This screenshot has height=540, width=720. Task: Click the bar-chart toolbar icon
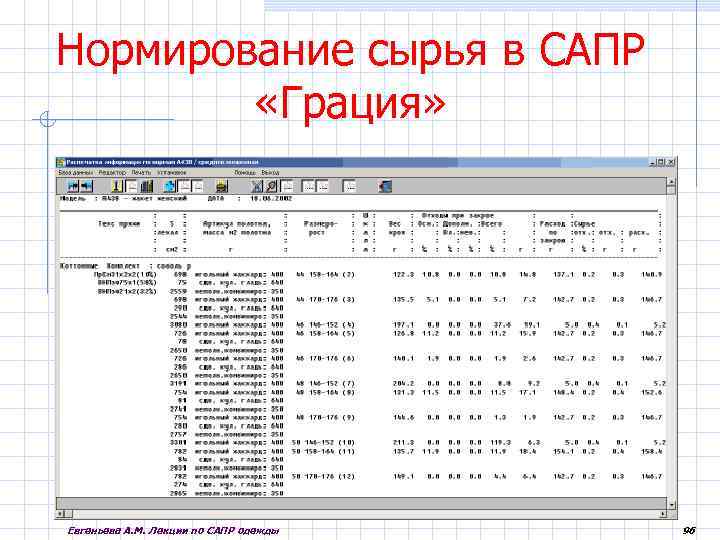point(147,186)
